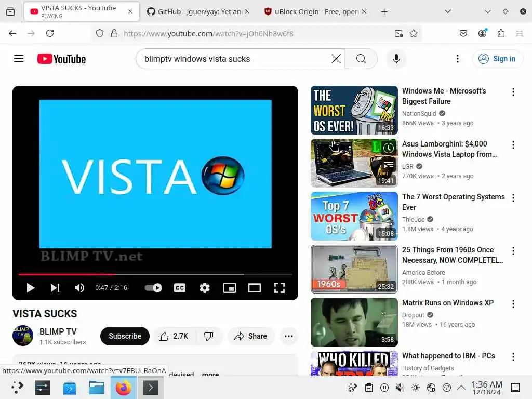Click the Sign in button
Image resolution: width=532 pixels, height=399 pixels.
[x=497, y=59]
